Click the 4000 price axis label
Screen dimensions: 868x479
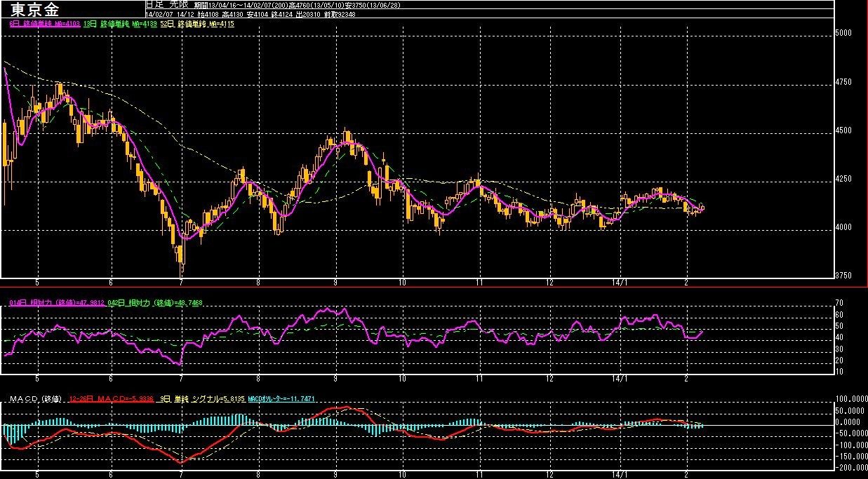(843, 227)
